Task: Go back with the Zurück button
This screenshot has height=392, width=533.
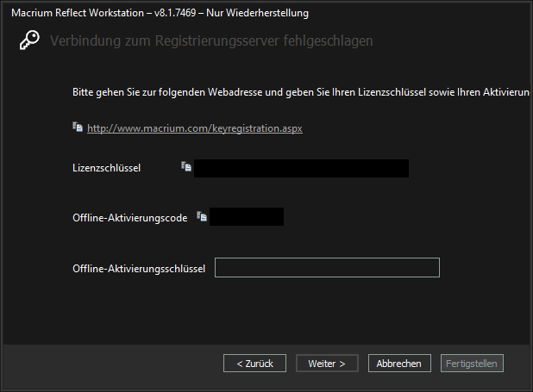Action: (254, 364)
